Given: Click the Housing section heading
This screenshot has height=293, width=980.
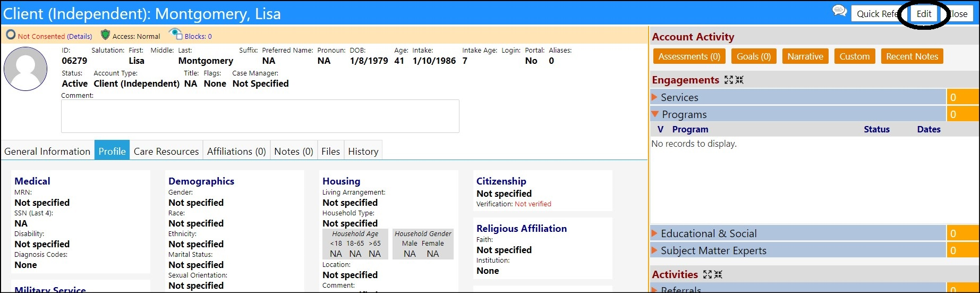Looking at the screenshot, I should tap(341, 181).
